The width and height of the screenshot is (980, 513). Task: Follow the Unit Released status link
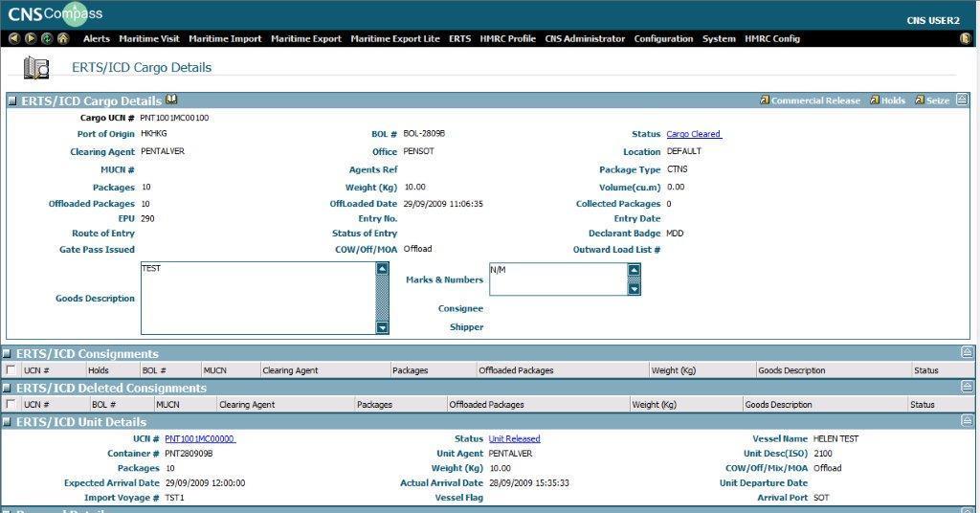[x=514, y=439]
